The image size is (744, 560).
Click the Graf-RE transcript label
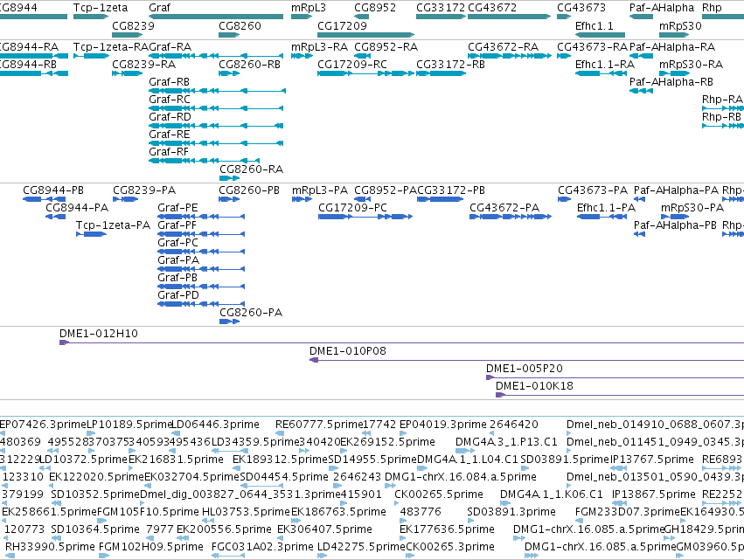[x=170, y=135]
